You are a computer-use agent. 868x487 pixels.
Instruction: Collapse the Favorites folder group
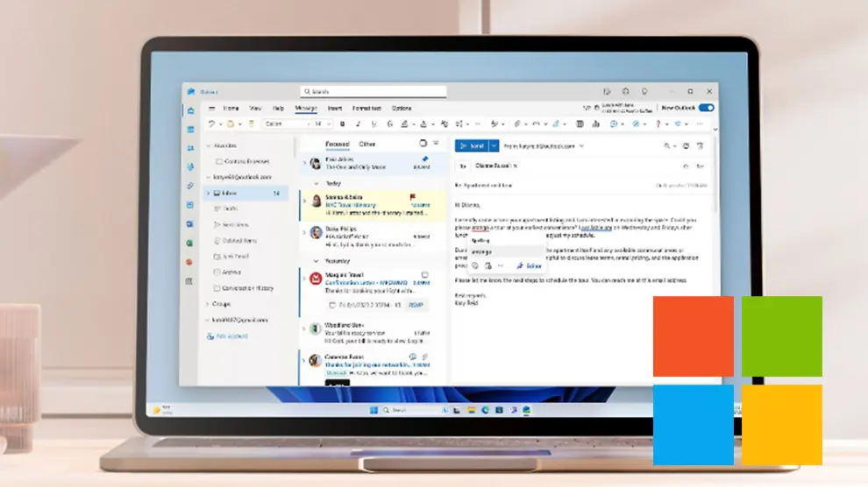pyautogui.click(x=208, y=146)
